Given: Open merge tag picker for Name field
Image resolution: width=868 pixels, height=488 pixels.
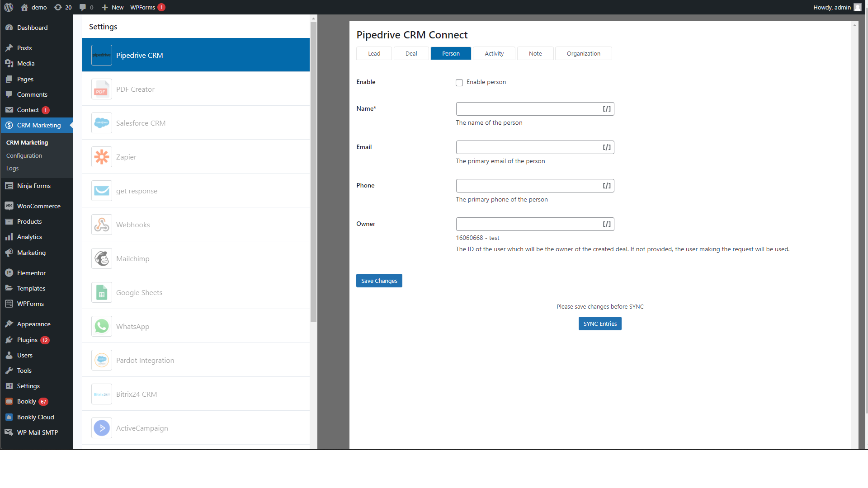Looking at the screenshot, I should [607, 109].
